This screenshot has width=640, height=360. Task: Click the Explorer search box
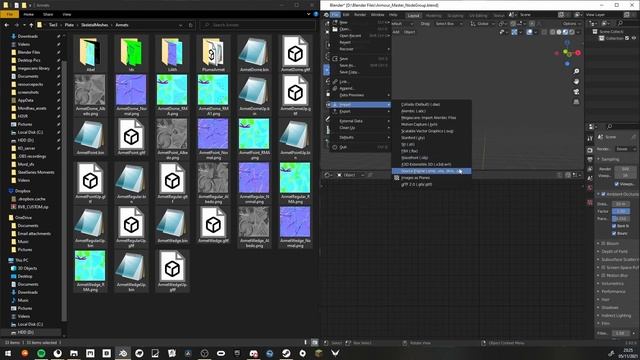point(257,25)
